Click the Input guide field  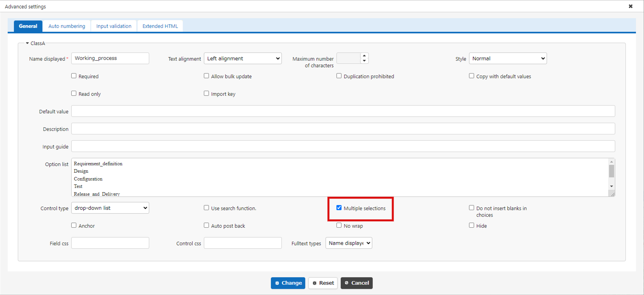343,146
